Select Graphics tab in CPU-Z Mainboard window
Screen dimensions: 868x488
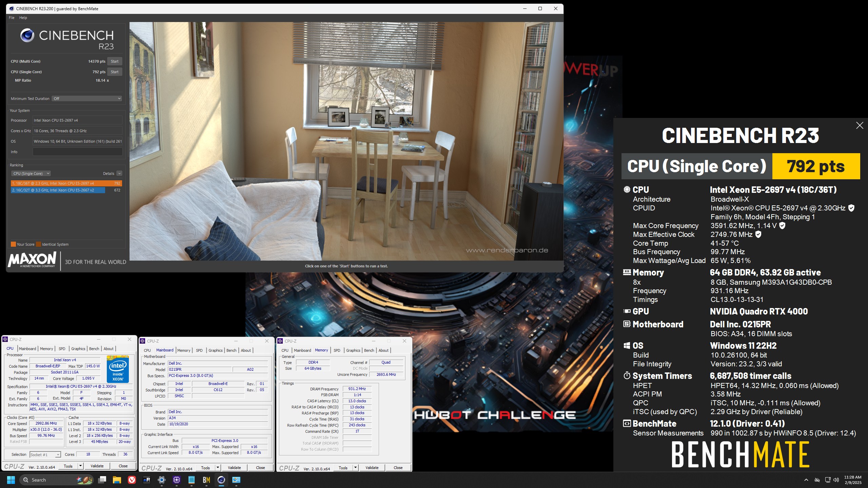click(216, 350)
